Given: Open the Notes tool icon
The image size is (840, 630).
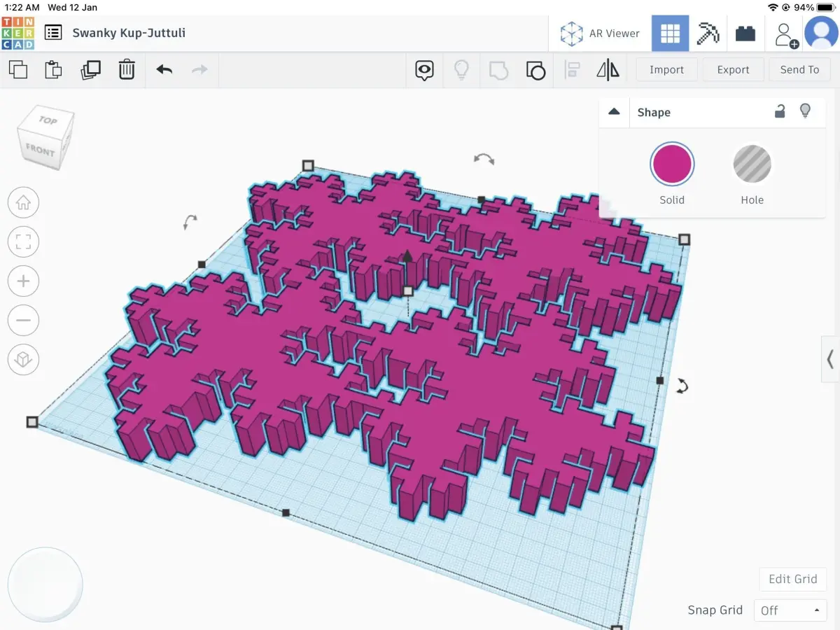Looking at the screenshot, I should [424, 70].
